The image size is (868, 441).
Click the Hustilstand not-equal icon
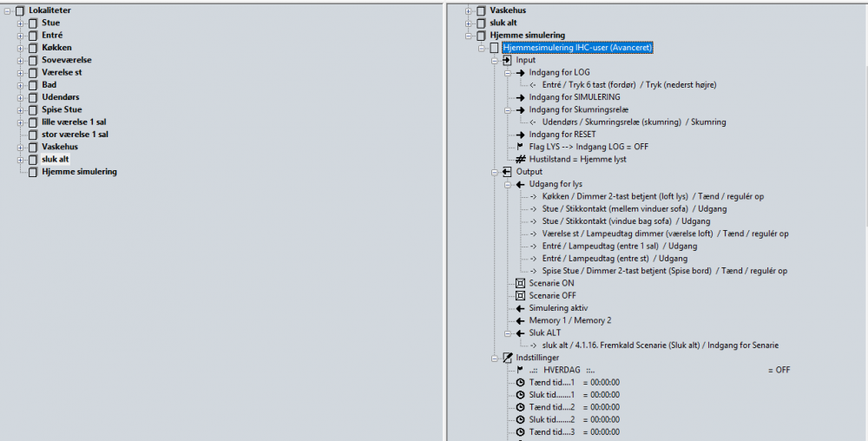coord(521,160)
